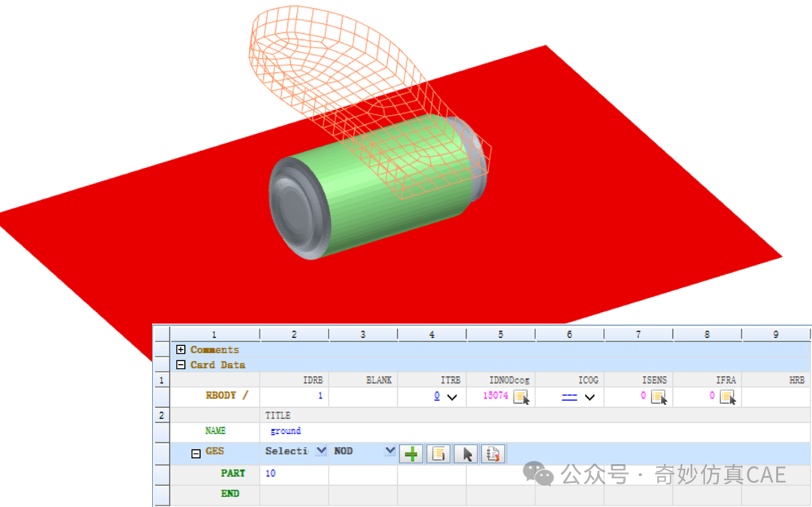Click row number 1 header of card table
Viewport: 812px width, 507px height.
[162, 380]
